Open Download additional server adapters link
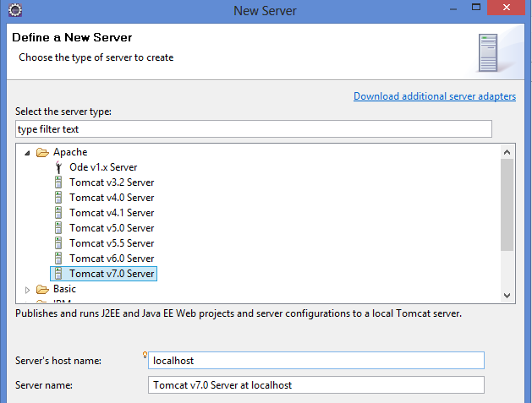Screen dimensions: 532x403 [435, 96]
